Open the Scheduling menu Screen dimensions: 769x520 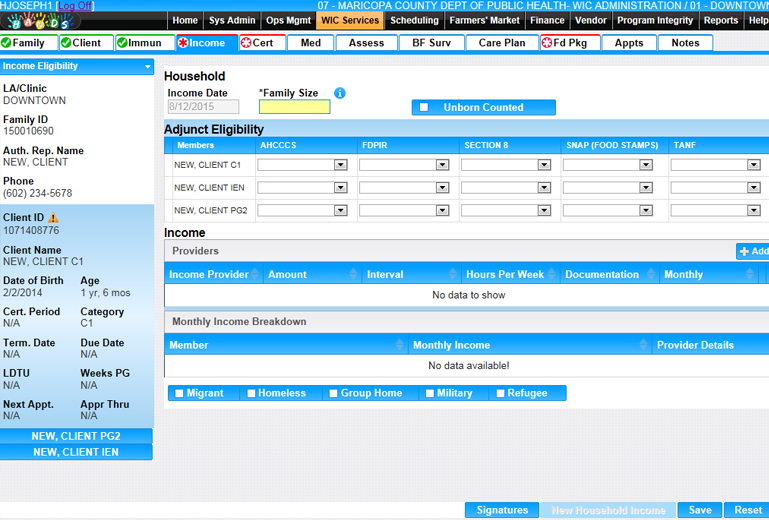coord(414,20)
